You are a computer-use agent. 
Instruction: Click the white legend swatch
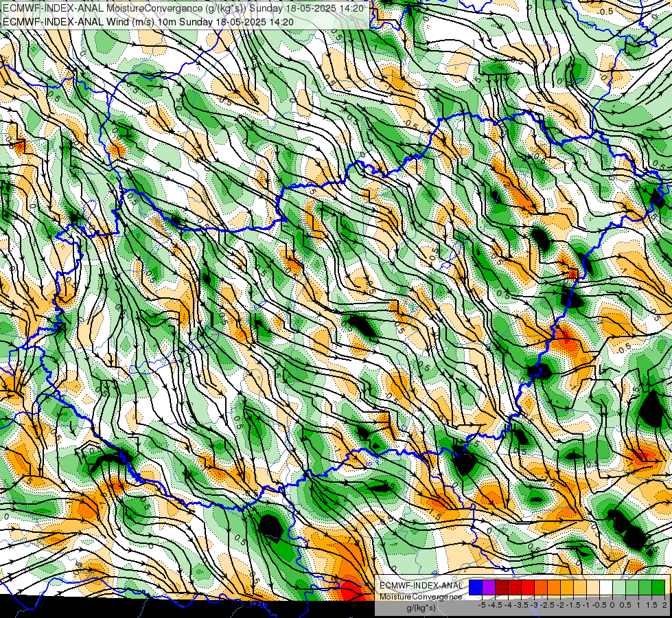click(x=606, y=588)
